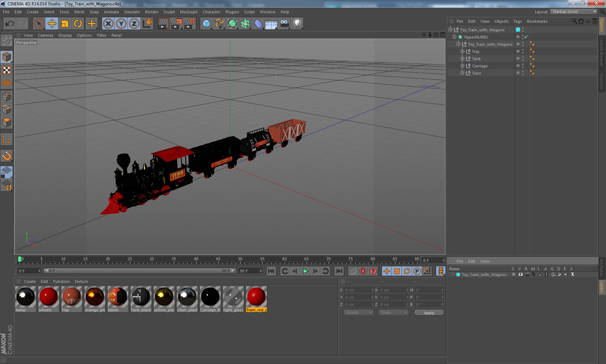This screenshot has width=606, height=364.
Task: Add a Cube primitive object
Action: coord(206,24)
